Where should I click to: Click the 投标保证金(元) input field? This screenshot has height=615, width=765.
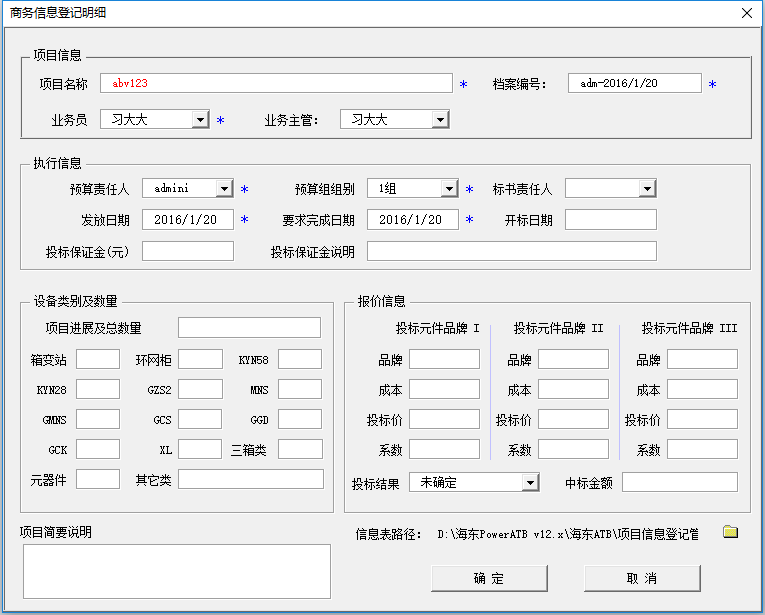[x=187, y=251]
